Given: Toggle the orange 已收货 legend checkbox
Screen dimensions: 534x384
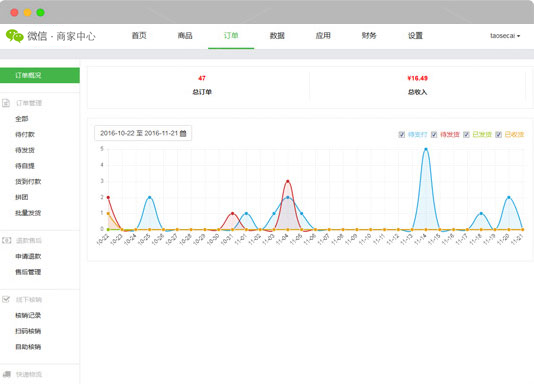Looking at the screenshot, I should tap(498, 134).
